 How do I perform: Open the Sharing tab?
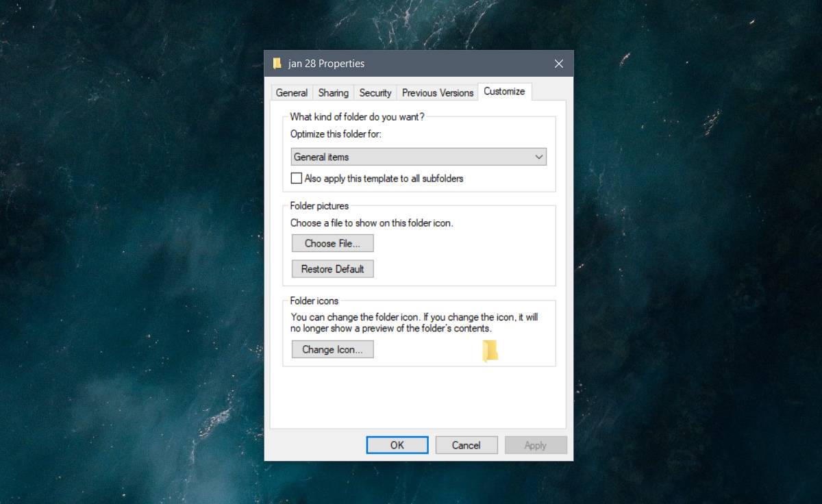click(x=333, y=92)
